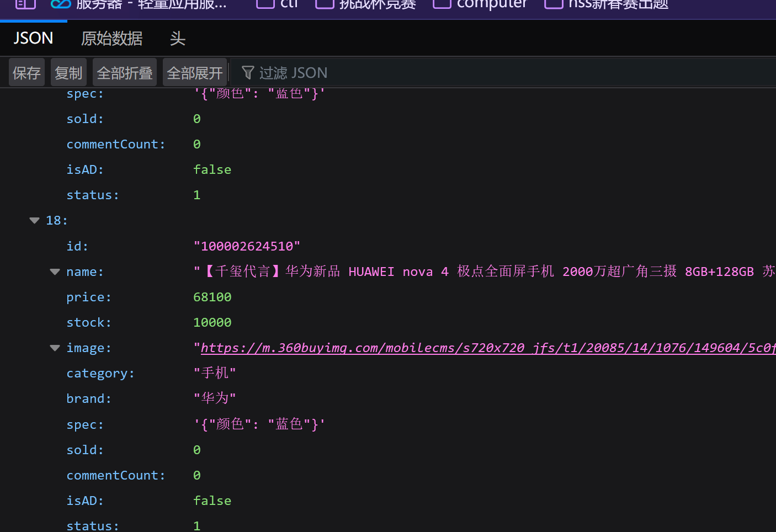The height and width of the screenshot is (532, 776).
Task: Click the 复制 copy button
Action: (x=68, y=72)
